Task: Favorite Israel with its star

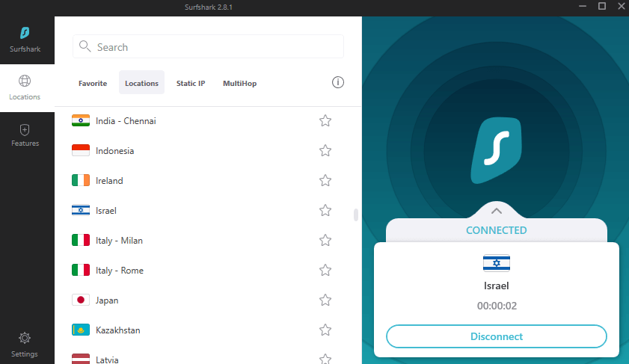Action: (x=325, y=211)
